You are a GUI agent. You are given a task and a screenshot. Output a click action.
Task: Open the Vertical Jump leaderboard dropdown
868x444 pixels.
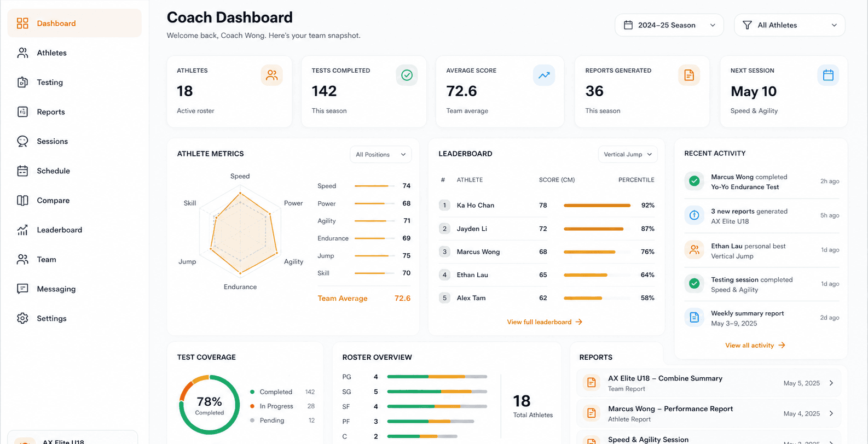628,155
